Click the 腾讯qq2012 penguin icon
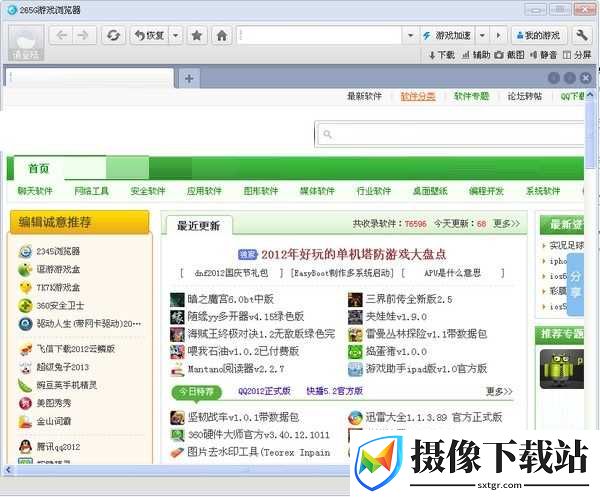The height and width of the screenshot is (497, 600). tap(25, 446)
